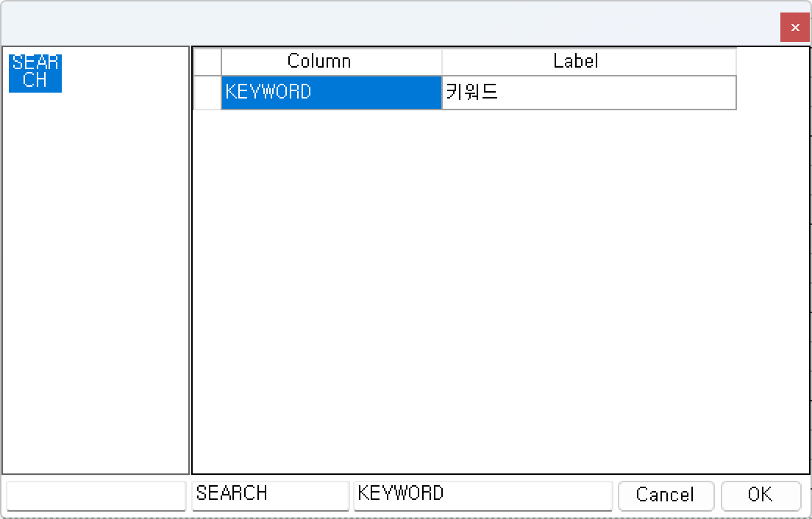Focus the bottom field containing SEARCH
The width and height of the screenshot is (812, 519).
(x=271, y=495)
